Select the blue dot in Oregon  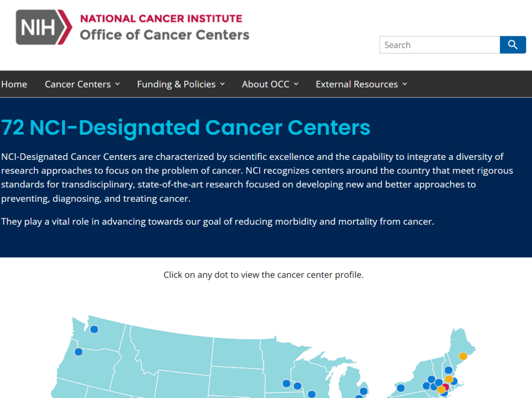click(78, 352)
